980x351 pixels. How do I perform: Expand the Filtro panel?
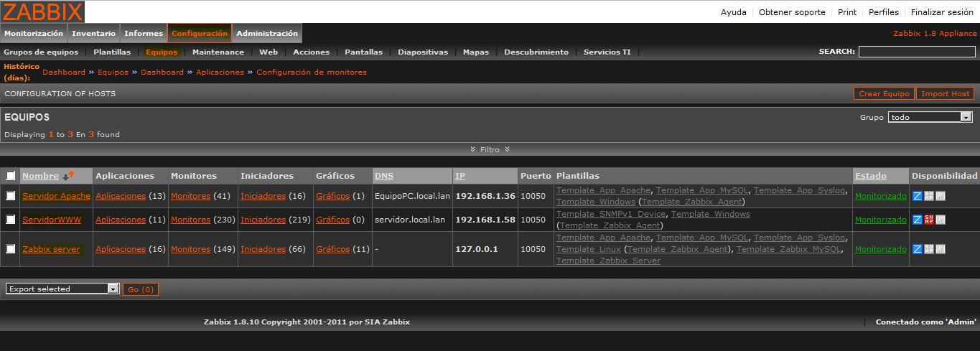pos(490,149)
